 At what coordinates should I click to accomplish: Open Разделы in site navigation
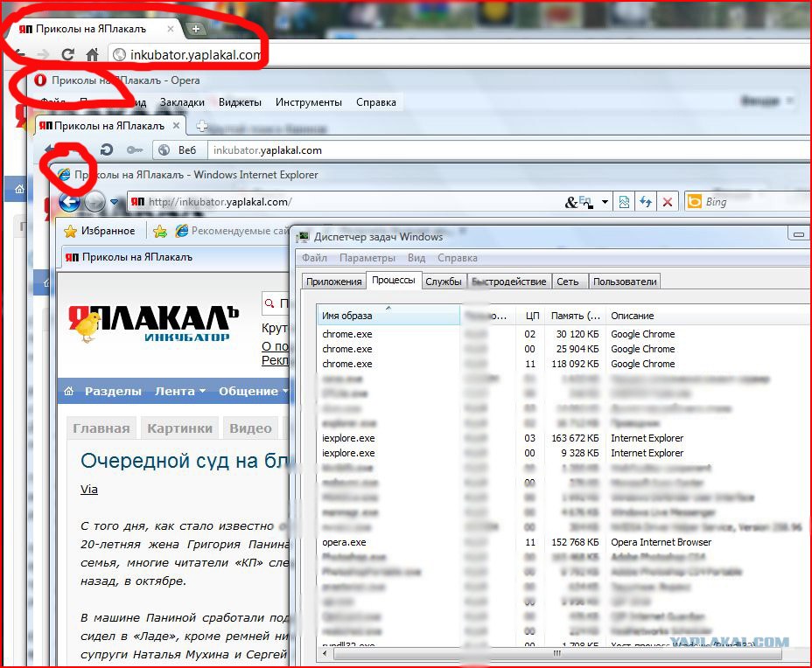coord(113,391)
